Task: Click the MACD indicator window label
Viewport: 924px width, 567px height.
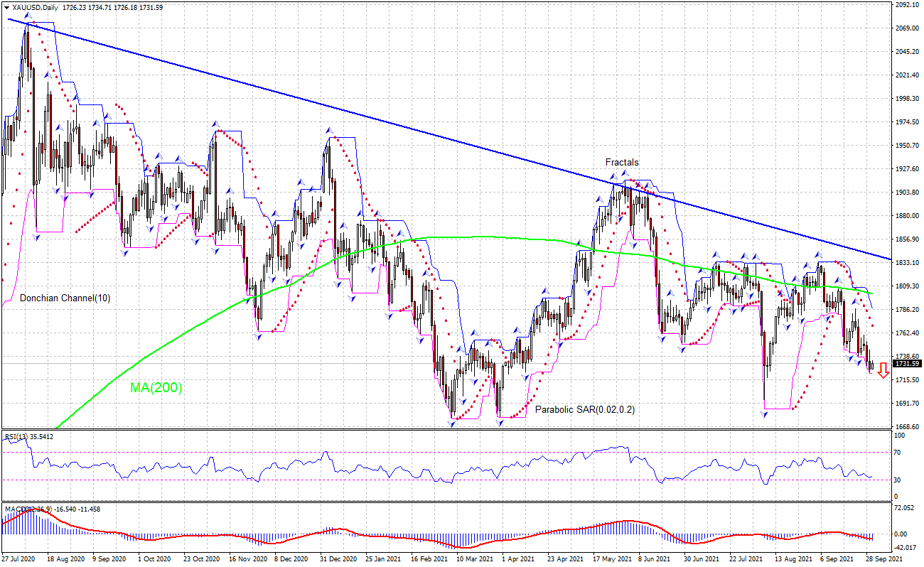Action: [14, 509]
